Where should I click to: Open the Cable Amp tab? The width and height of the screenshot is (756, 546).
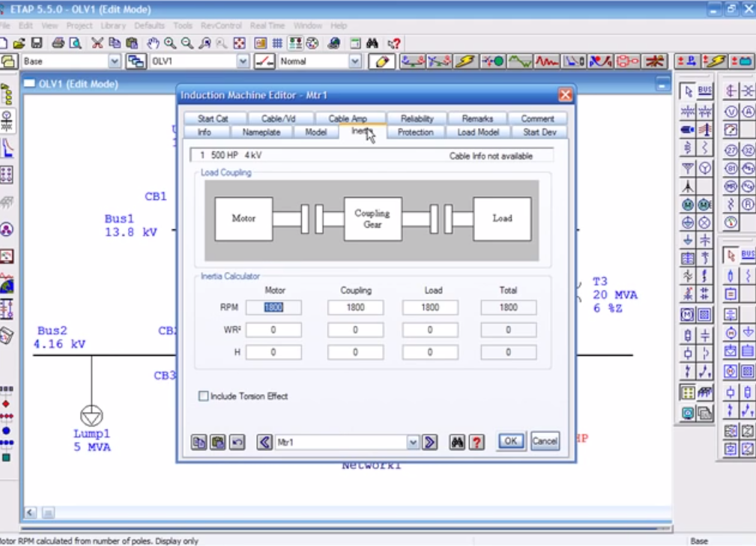pyautogui.click(x=348, y=118)
